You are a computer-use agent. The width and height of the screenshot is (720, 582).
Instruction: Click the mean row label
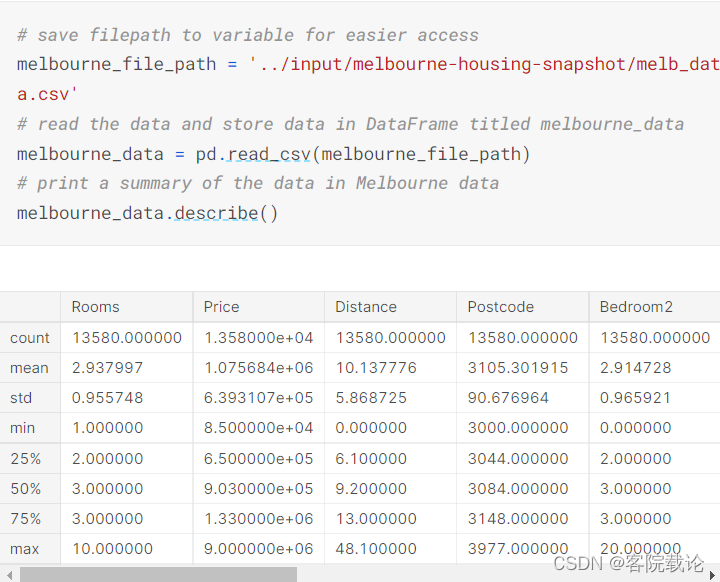coord(29,368)
